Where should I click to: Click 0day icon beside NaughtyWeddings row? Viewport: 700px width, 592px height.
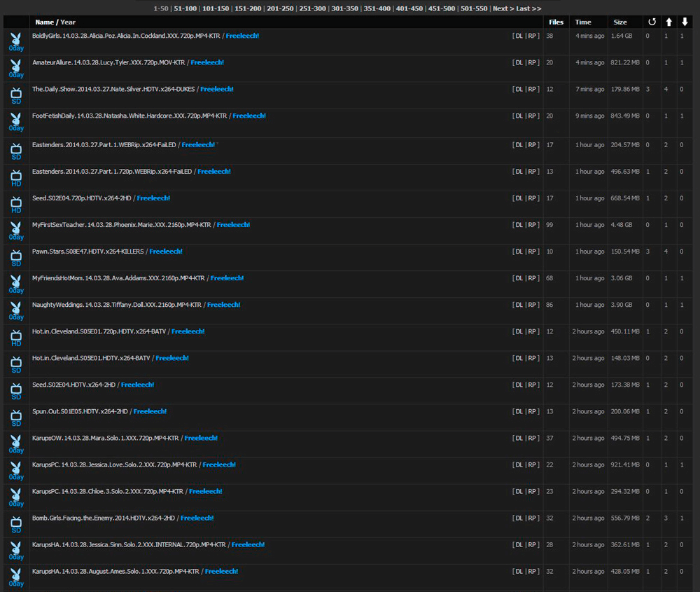(16, 311)
